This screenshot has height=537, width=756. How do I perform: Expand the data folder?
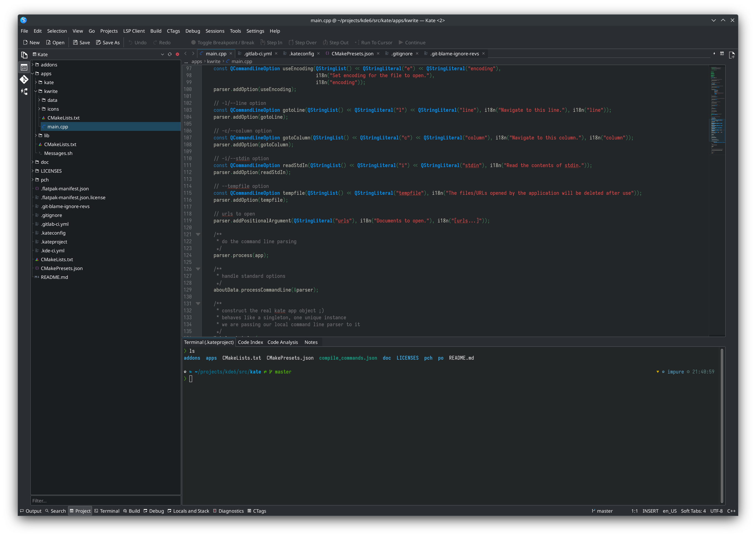pos(39,100)
